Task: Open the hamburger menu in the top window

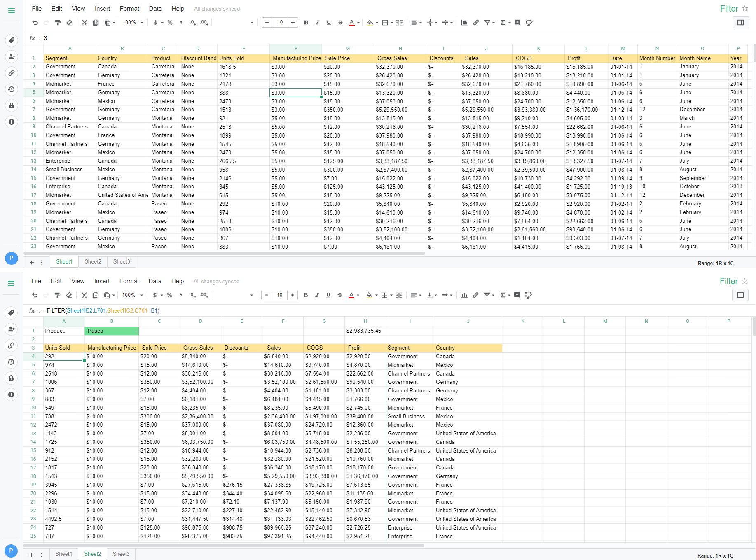Action: tap(12, 11)
